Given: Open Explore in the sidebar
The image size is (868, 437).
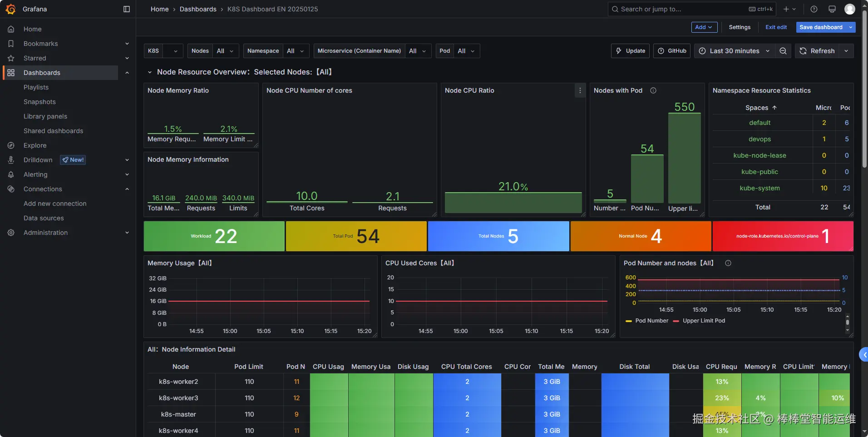Looking at the screenshot, I should (x=35, y=145).
